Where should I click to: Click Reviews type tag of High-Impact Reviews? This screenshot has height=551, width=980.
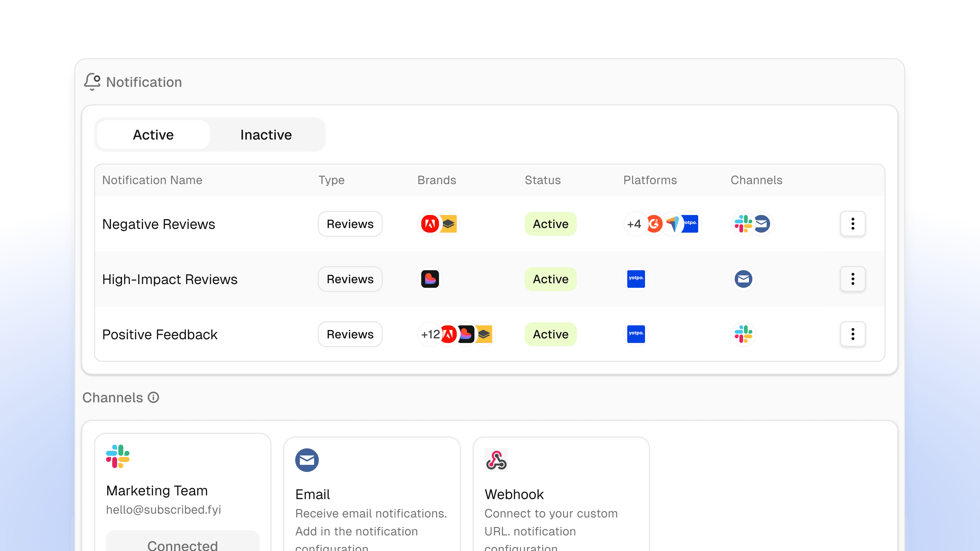click(x=350, y=279)
